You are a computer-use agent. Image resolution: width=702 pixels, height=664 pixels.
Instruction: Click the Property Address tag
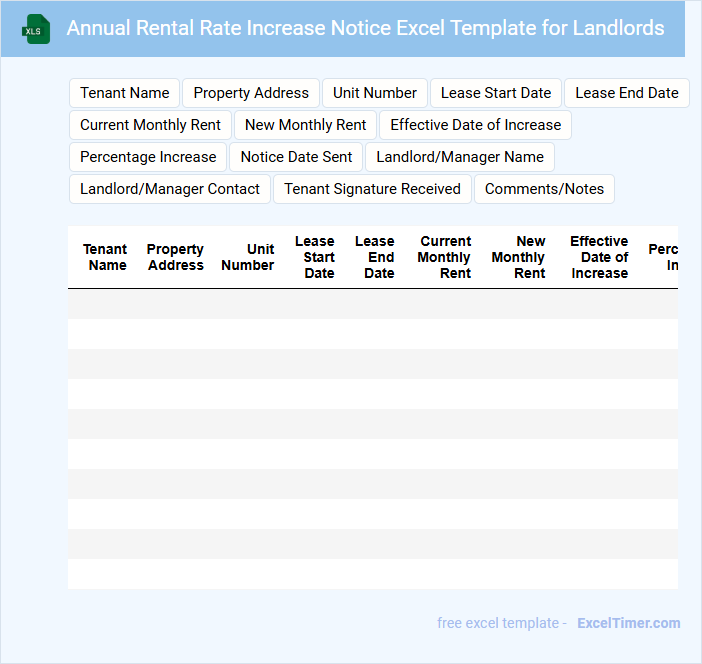pos(251,93)
